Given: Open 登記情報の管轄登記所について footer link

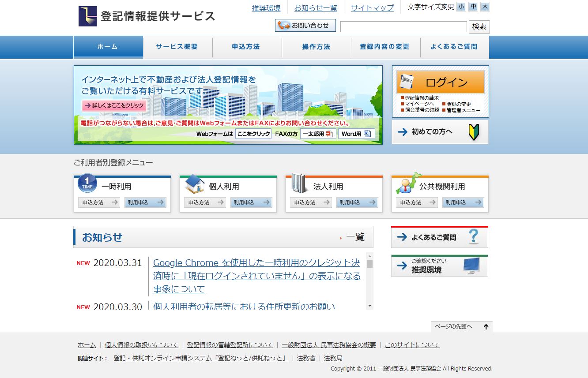Looking at the screenshot, I should click(x=230, y=345).
